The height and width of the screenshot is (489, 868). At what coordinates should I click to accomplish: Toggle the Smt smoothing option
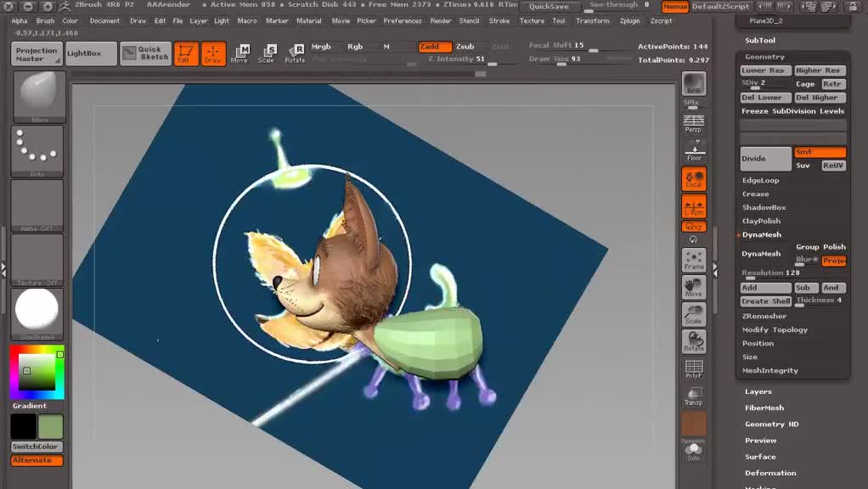[x=820, y=152]
